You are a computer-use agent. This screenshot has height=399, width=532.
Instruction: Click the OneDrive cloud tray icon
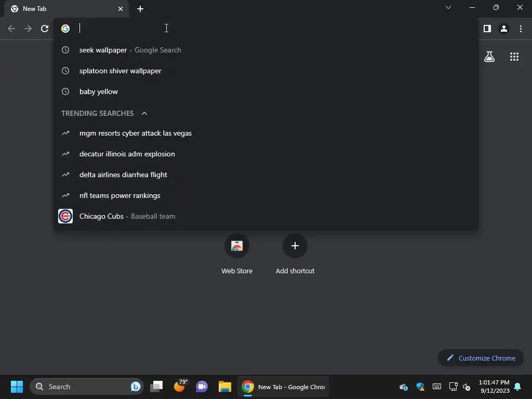pos(403,387)
